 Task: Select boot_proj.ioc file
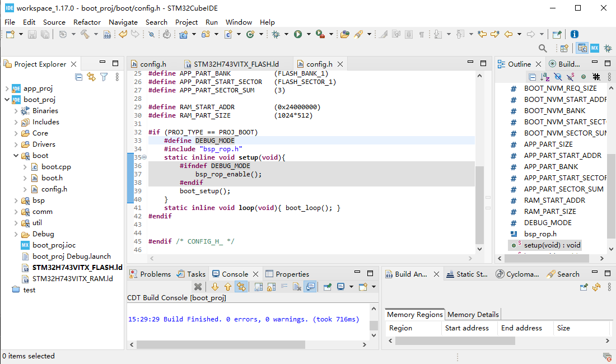(54, 245)
